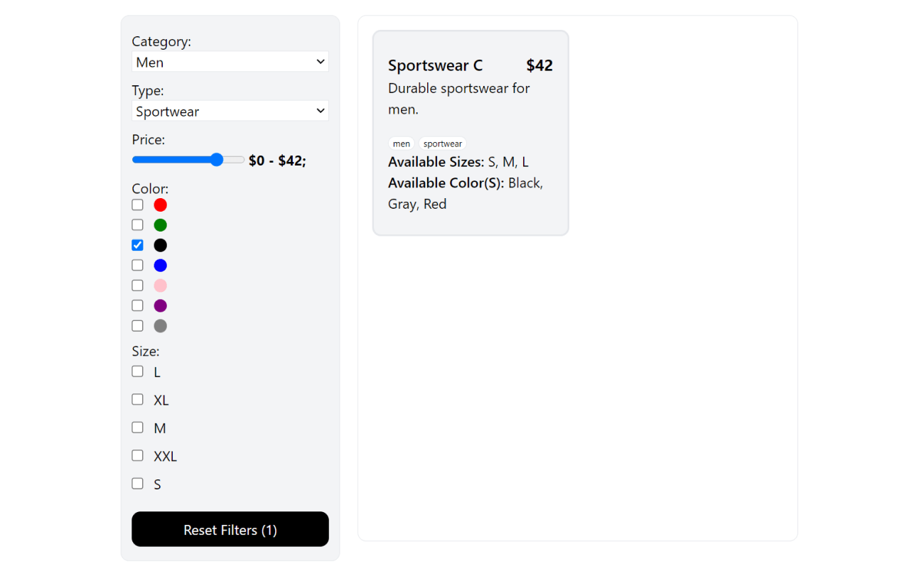Click the gray color swatch
The width and height of the screenshot is (924, 576).
[x=161, y=326]
